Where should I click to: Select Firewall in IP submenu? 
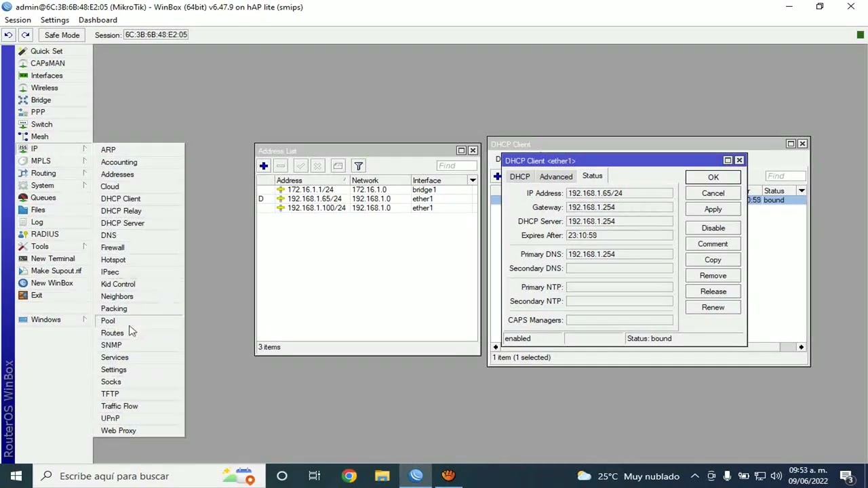coord(113,247)
